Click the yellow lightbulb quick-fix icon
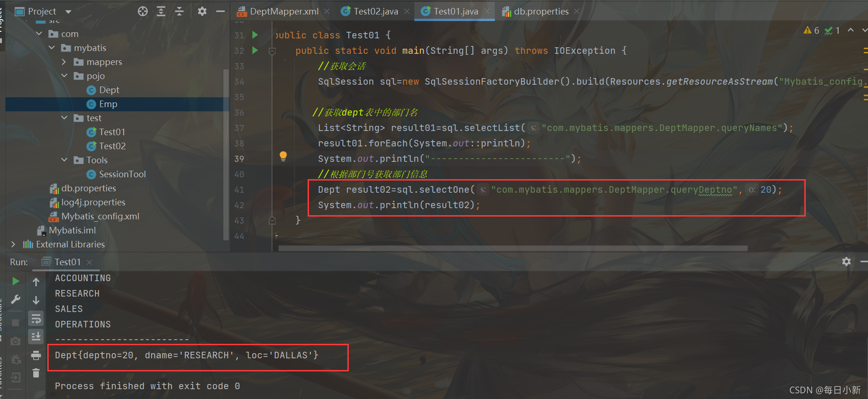 tap(283, 156)
